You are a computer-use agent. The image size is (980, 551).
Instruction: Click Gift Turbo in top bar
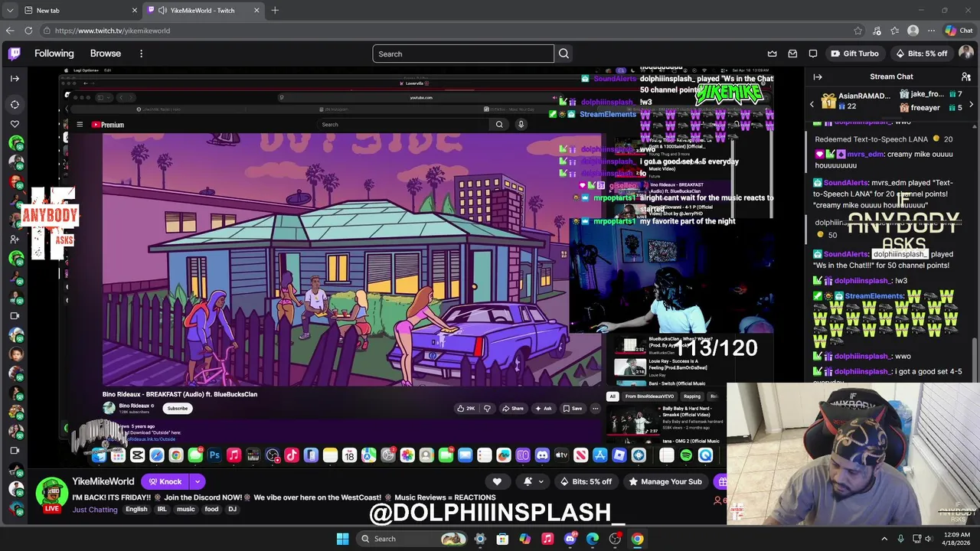pos(854,54)
